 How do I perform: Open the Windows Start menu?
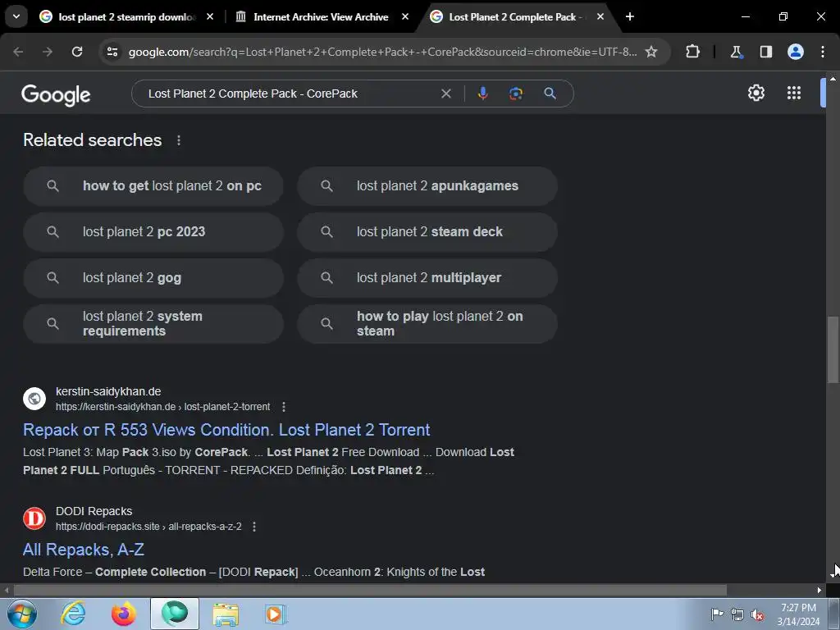click(x=22, y=614)
